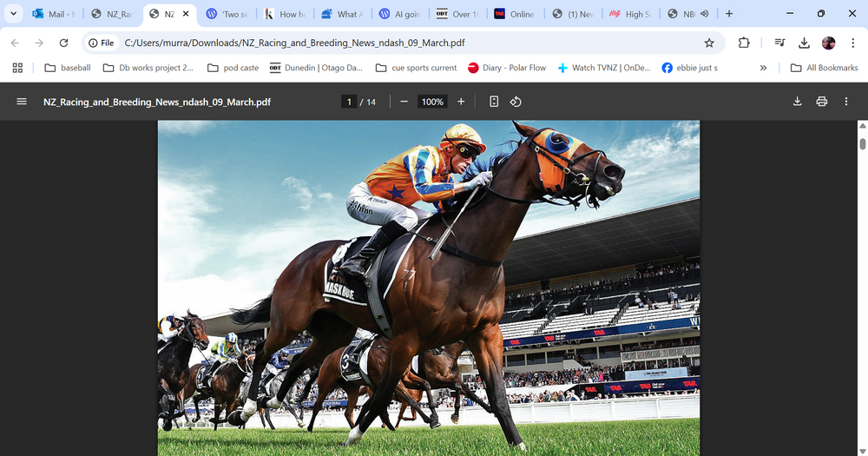Open the PDF viewer more actions menu

(846, 102)
